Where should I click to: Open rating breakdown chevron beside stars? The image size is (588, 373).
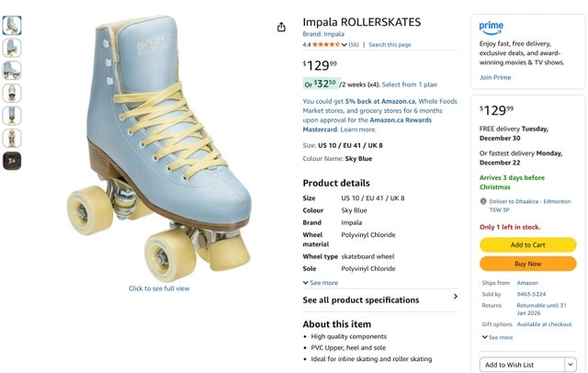click(x=344, y=44)
